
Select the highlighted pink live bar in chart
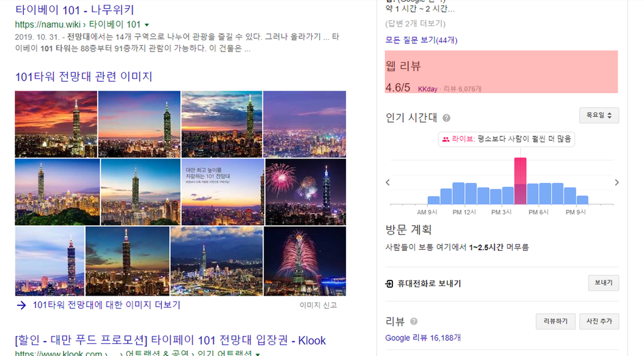[520, 181]
